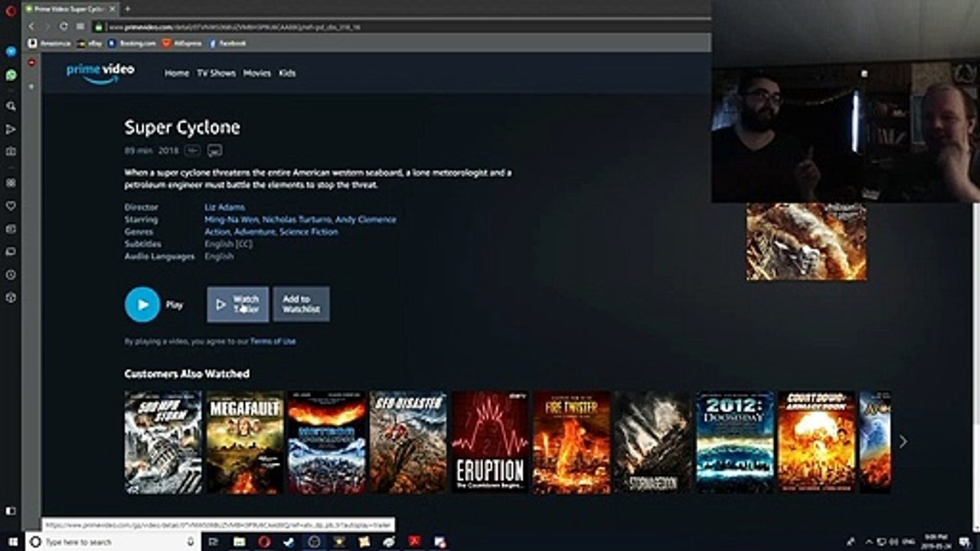Open the 2012: Doomsday movie thumbnail
980x551 pixels.
(x=735, y=442)
